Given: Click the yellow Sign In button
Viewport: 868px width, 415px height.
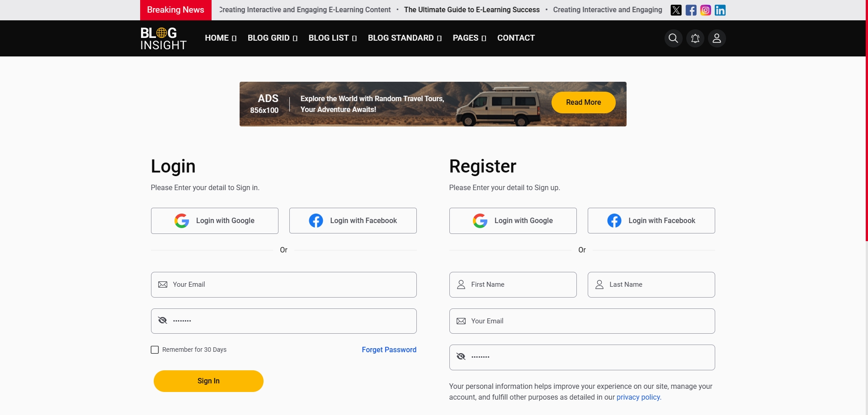Looking at the screenshot, I should (208, 381).
